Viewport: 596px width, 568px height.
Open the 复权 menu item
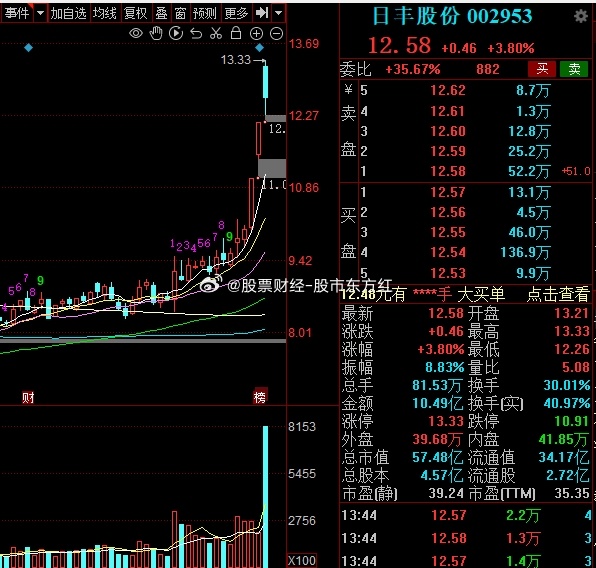(x=136, y=14)
